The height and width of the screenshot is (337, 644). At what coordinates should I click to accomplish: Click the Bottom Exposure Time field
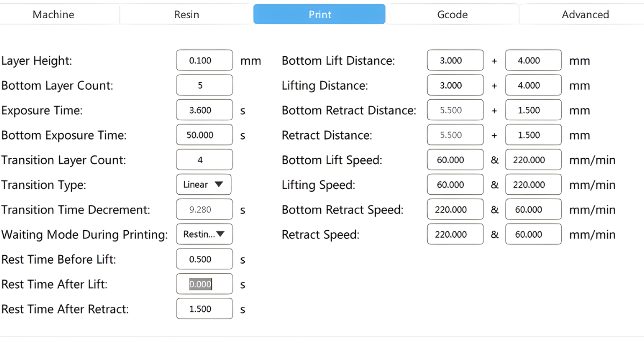tap(204, 135)
